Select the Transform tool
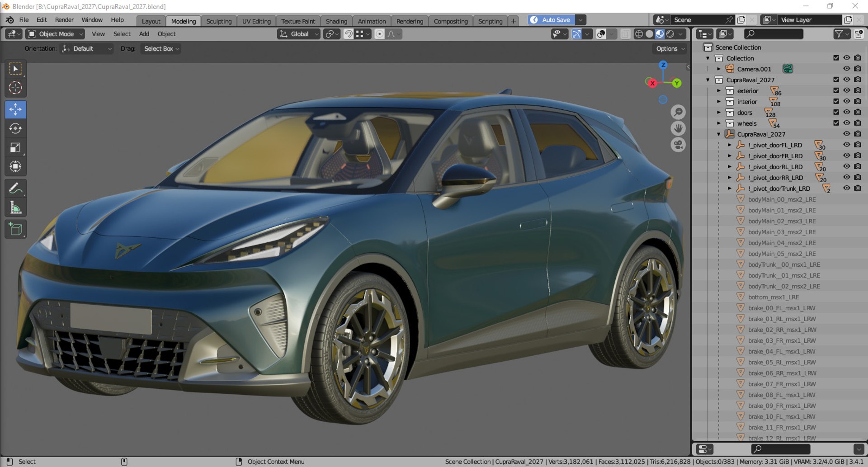 pos(15,166)
